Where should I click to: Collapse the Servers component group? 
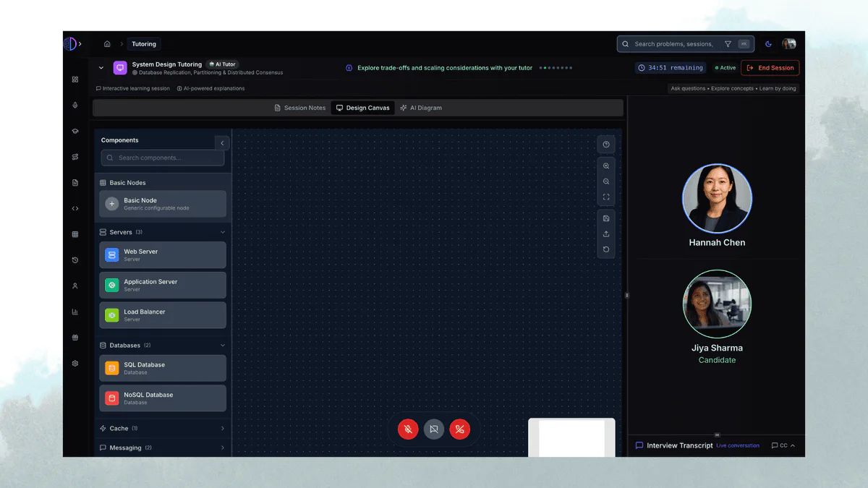tap(222, 232)
